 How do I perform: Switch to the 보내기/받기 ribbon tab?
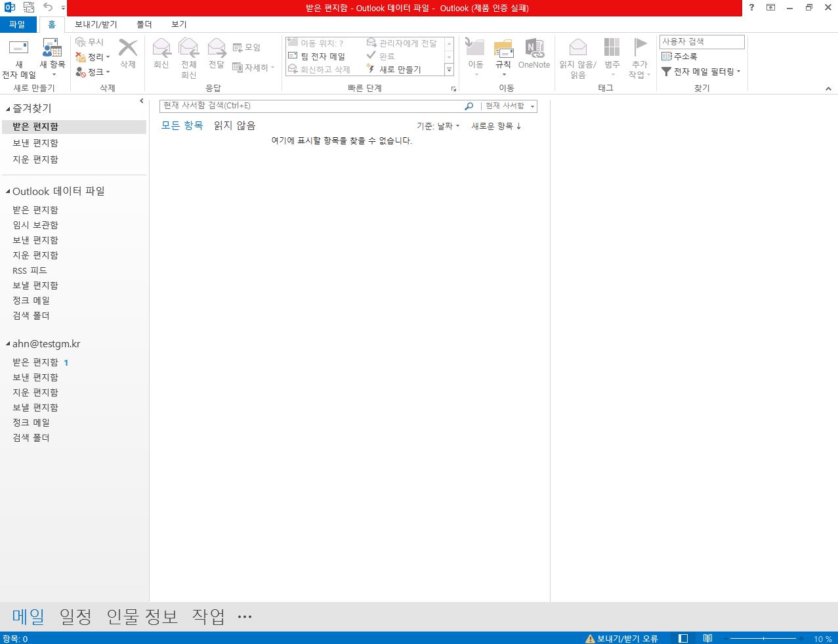click(x=96, y=24)
